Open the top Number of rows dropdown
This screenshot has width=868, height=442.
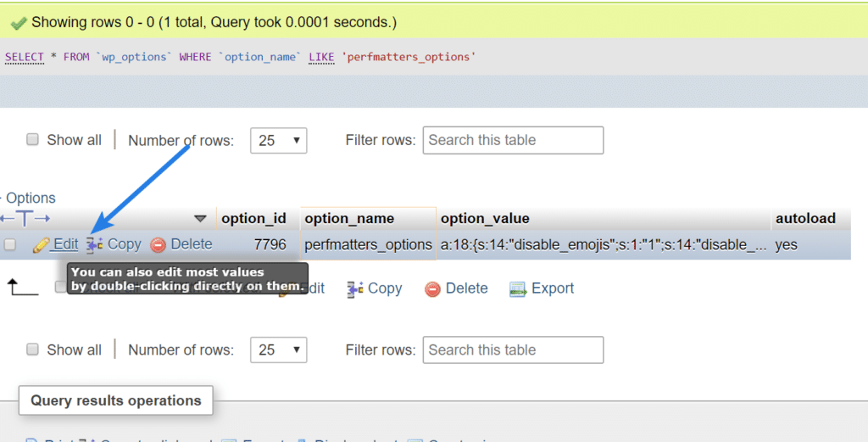pyautogui.click(x=278, y=141)
